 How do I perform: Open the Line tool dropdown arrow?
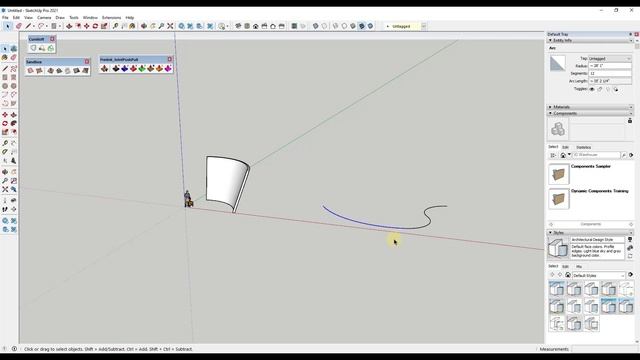pyautogui.click(x=33, y=26)
